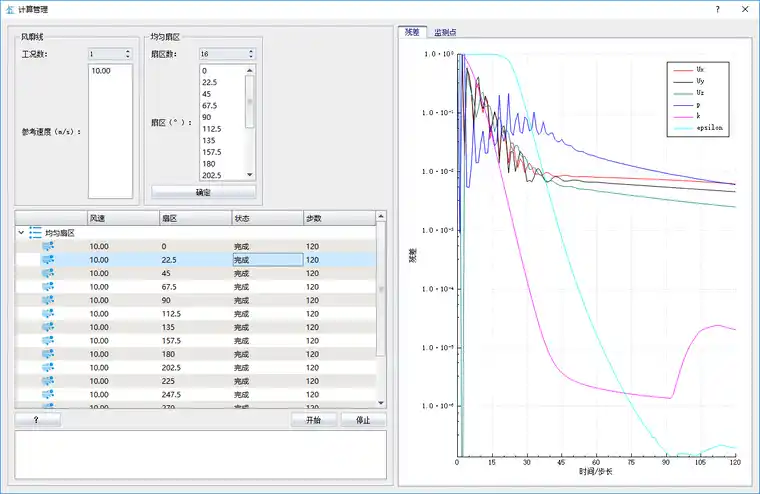Viewport: 760px width, 494px height.
Task: Click the wind icon in sector 157.5 row
Action: 48,341
